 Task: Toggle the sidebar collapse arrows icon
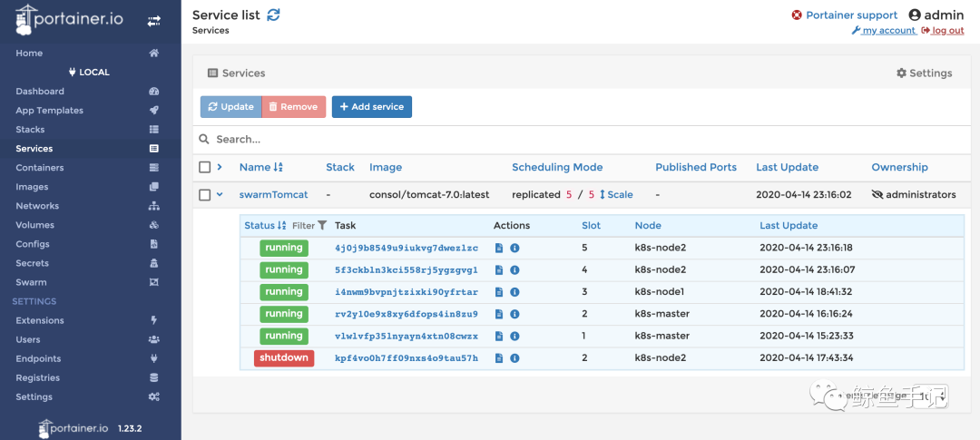[x=154, y=20]
